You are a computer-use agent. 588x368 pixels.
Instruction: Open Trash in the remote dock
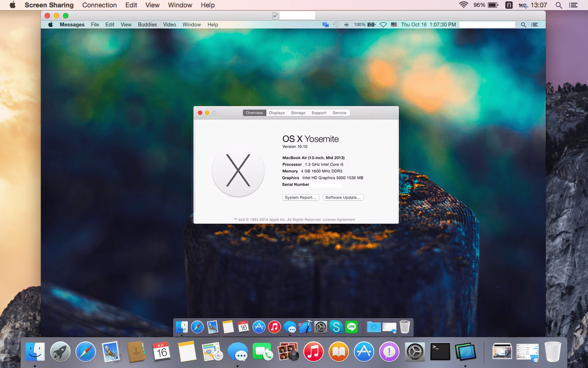(405, 327)
